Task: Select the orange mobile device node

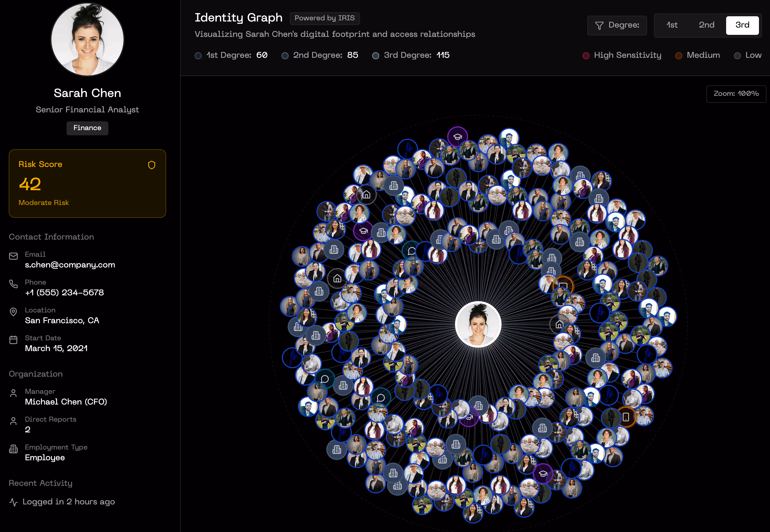Action: [626, 417]
